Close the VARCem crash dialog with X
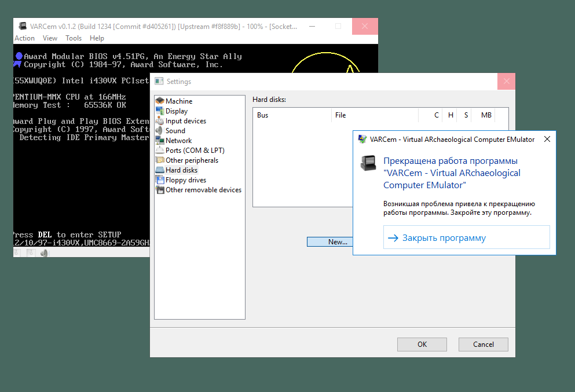This screenshot has height=392, width=575. (x=547, y=139)
